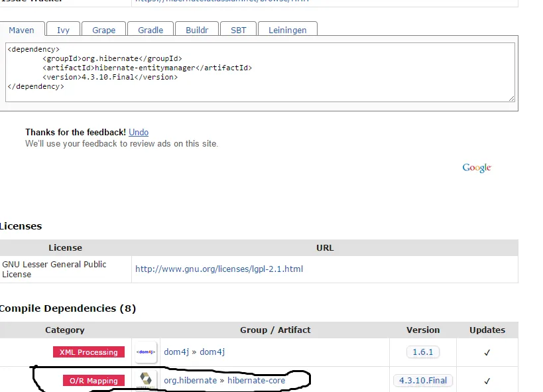Click the hibernate-core updates checkmark

(x=487, y=381)
